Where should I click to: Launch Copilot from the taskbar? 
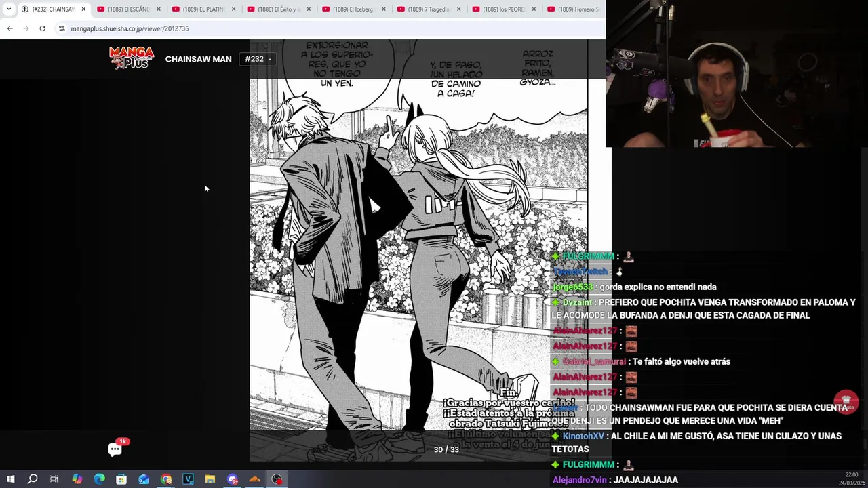(x=77, y=479)
